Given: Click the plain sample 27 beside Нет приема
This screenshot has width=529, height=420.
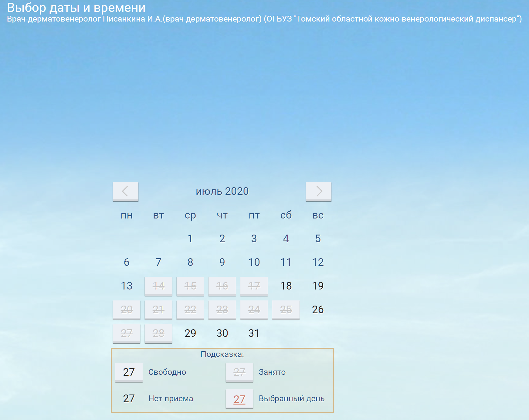Looking at the screenshot, I should point(129,398).
